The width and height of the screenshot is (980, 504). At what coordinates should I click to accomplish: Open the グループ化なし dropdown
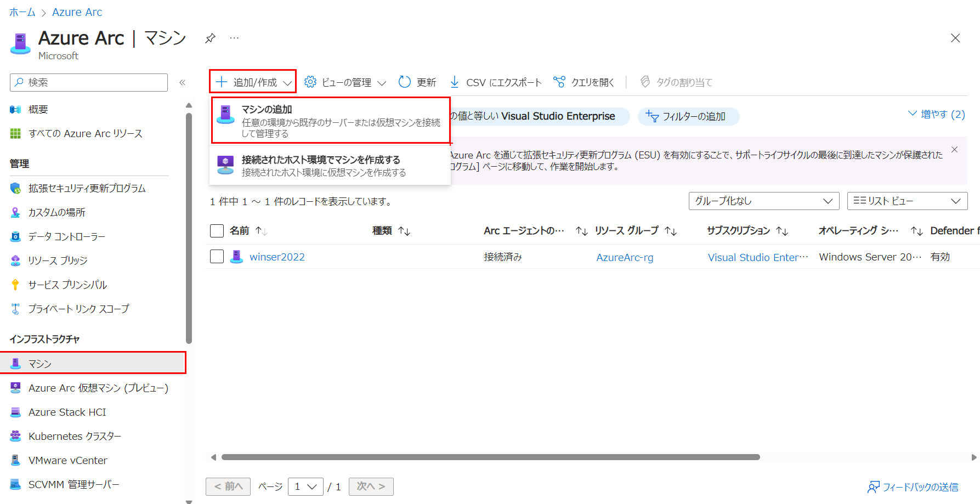click(x=764, y=201)
